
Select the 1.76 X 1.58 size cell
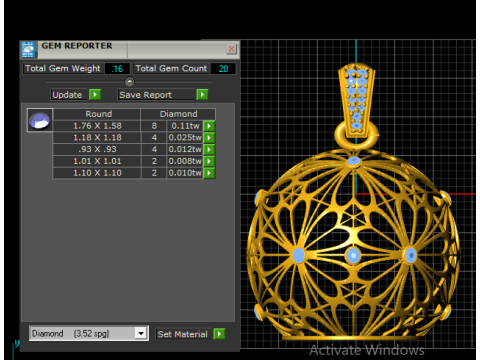click(97, 126)
